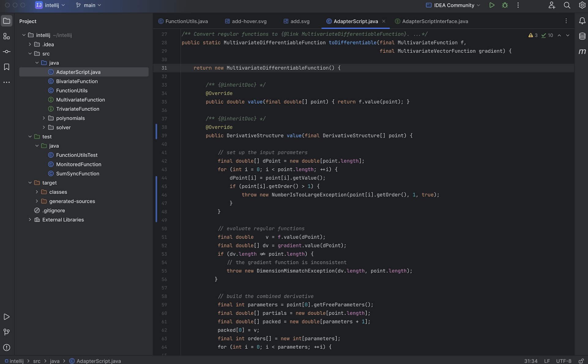Expand the 'polynomials' folder in project tree

pyautogui.click(x=43, y=118)
